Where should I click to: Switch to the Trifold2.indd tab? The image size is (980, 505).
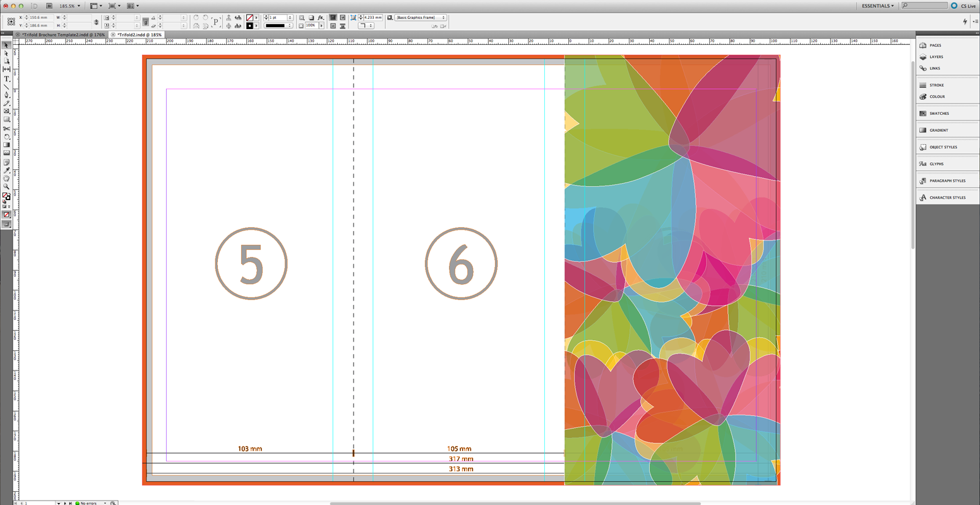point(140,35)
